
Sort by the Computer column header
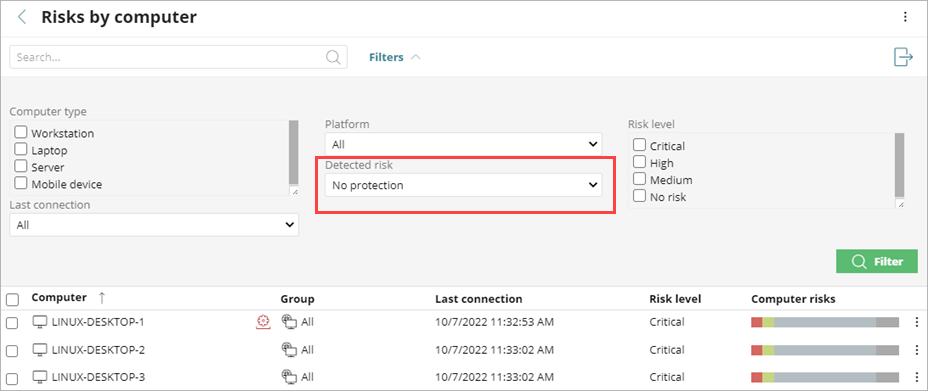point(59,298)
